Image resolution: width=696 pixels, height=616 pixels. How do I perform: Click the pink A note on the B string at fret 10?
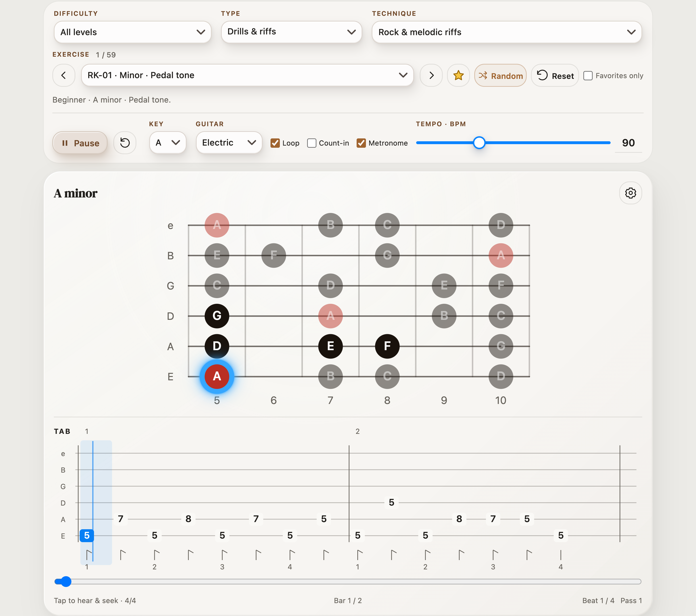coord(501,255)
